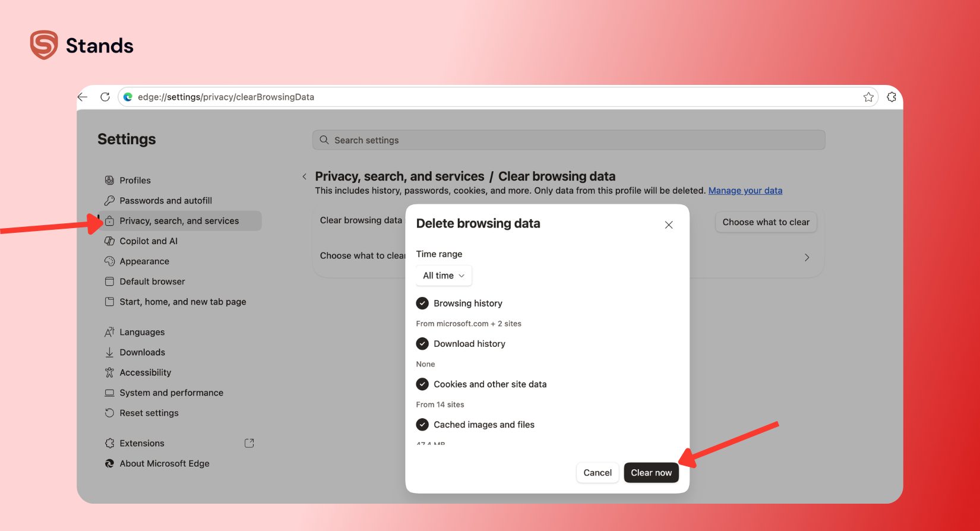Screen dimensions: 980x531
Task: Click the magnifier icon in Search settings
Action: click(324, 140)
